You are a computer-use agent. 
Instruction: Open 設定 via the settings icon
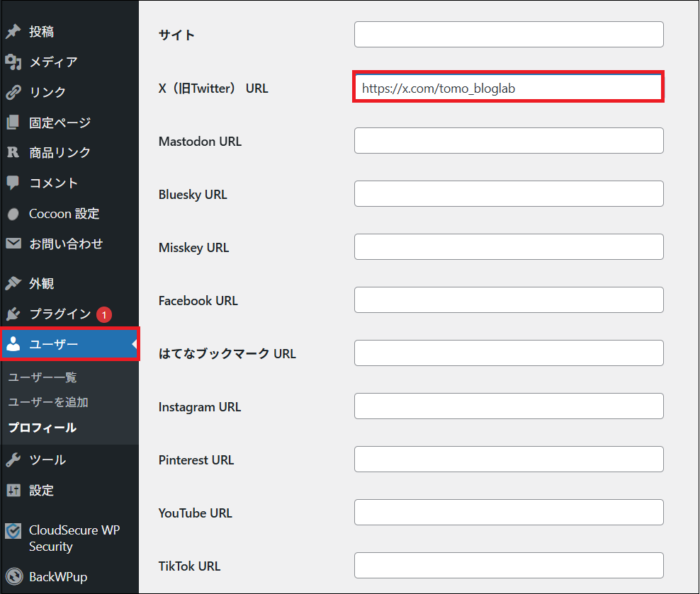point(13,490)
